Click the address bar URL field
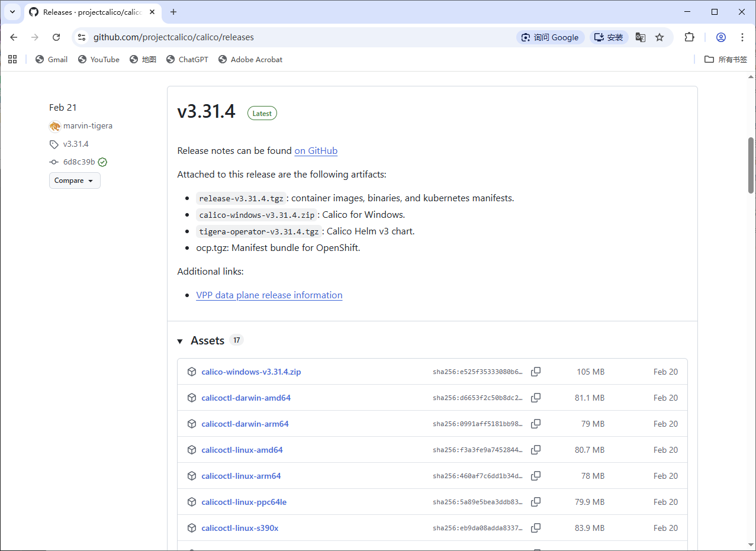 pos(296,37)
